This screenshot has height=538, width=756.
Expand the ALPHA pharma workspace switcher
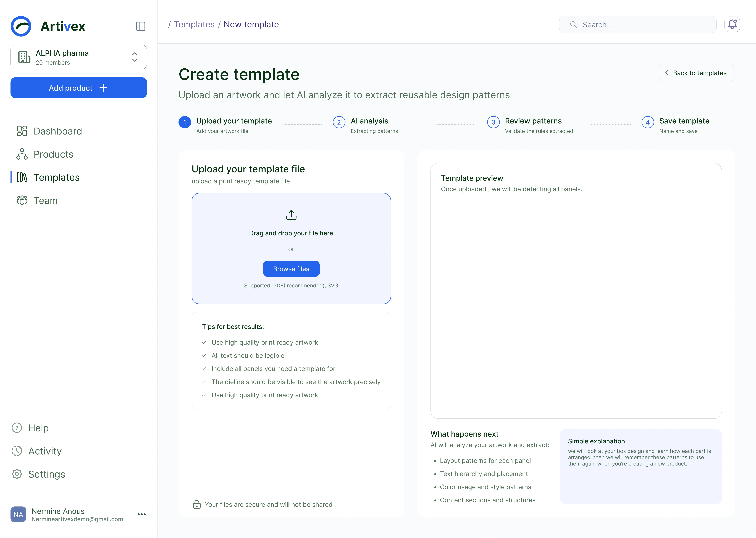[x=135, y=57]
